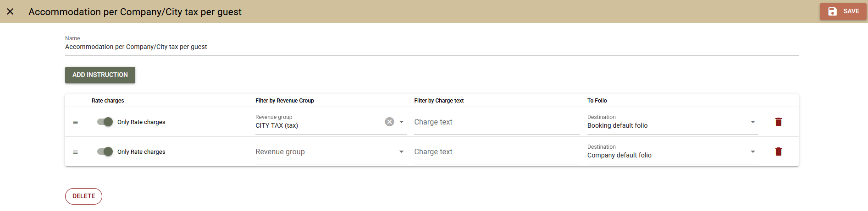Viewport: 868px width, 211px height.
Task: Expand the CITY TAX revenue group dropdown arrow
Action: (x=401, y=122)
